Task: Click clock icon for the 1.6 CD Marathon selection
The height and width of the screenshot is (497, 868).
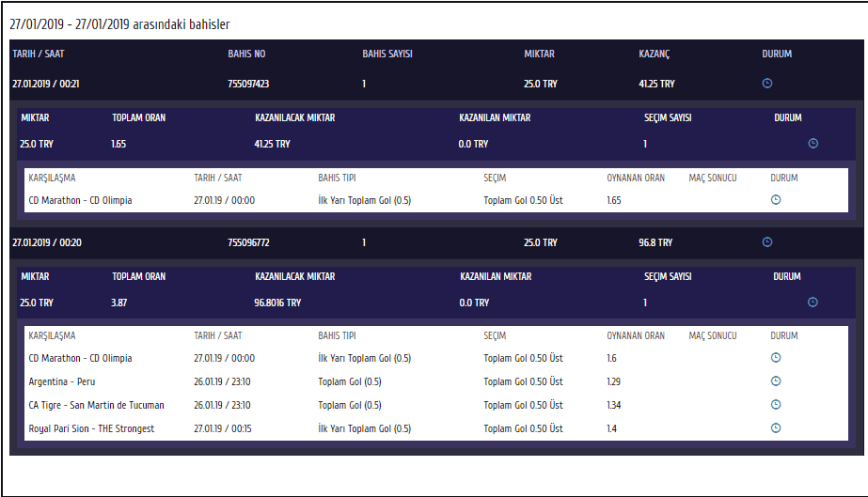Action: tap(776, 358)
